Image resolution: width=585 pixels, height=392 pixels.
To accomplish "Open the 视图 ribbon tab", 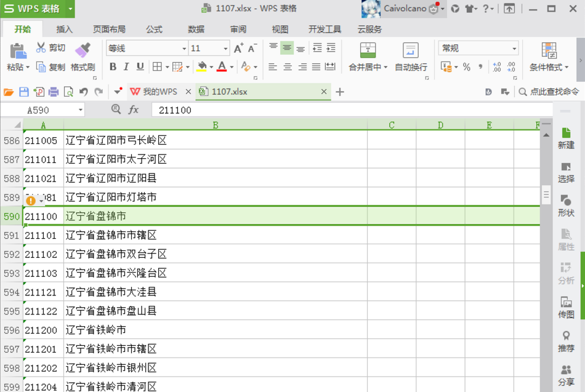I will coord(280,30).
